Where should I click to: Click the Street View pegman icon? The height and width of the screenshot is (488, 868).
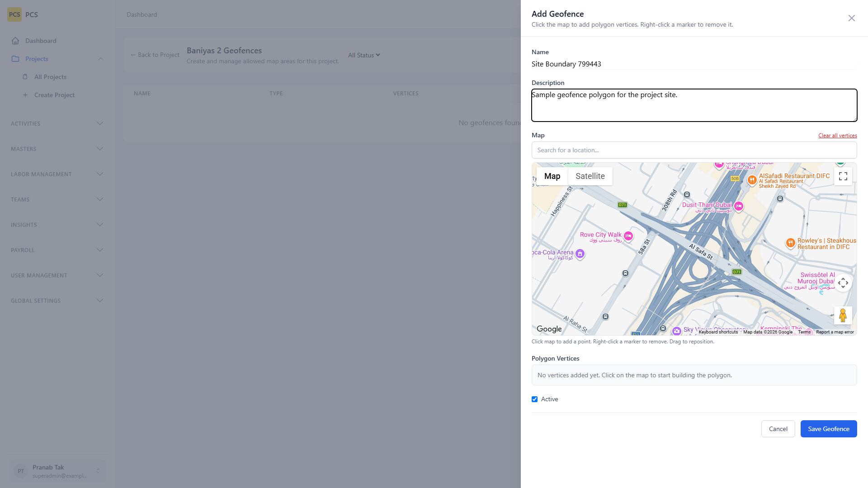[x=843, y=315]
